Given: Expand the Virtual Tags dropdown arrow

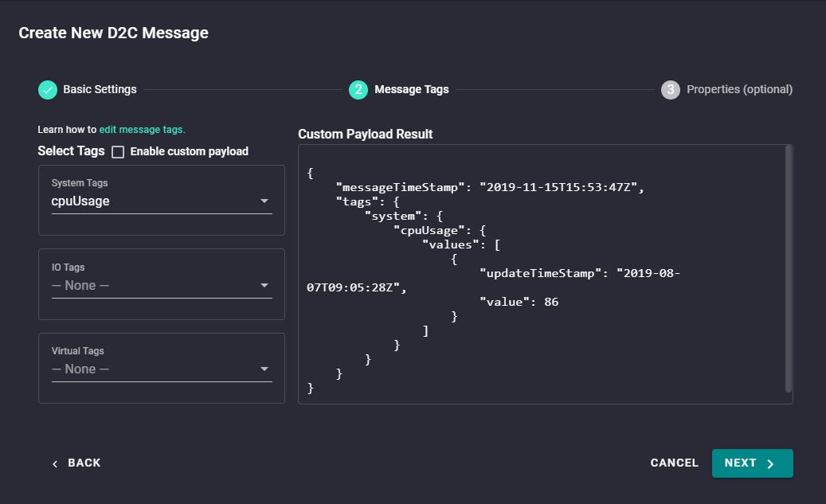Looking at the screenshot, I should 264,369.
